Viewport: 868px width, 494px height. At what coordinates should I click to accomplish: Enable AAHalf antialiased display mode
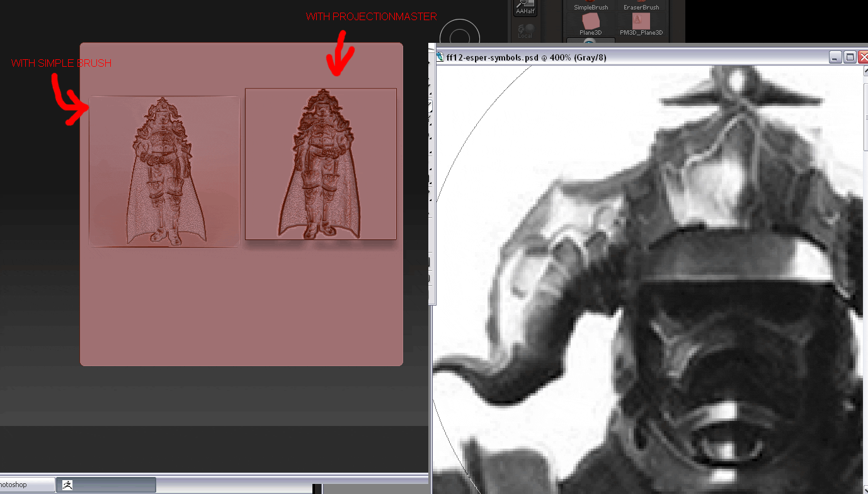click(x=523, y=6)
